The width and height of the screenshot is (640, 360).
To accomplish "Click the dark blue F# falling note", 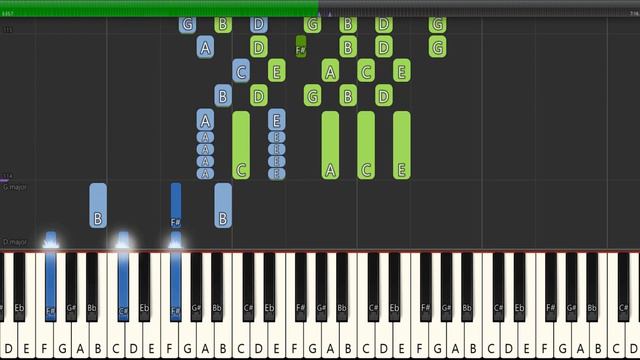I will pos(176,205).
